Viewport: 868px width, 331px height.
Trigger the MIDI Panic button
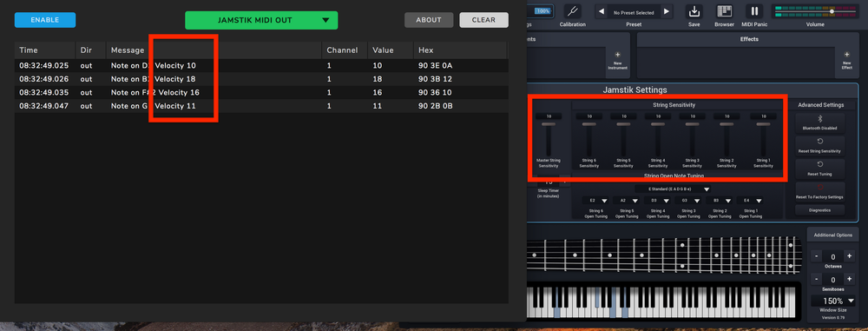[x=753, y=11]
